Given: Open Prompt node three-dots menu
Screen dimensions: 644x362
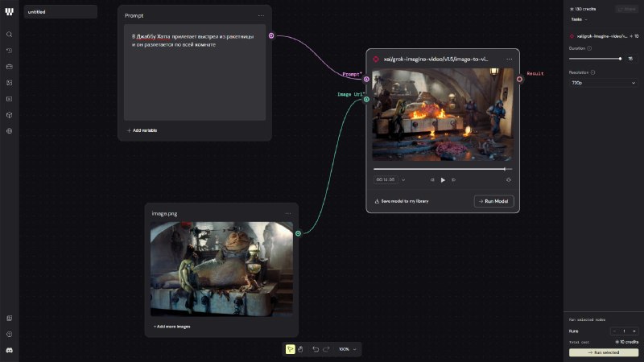Looking at the screenshot, I should tap(261, 15).
